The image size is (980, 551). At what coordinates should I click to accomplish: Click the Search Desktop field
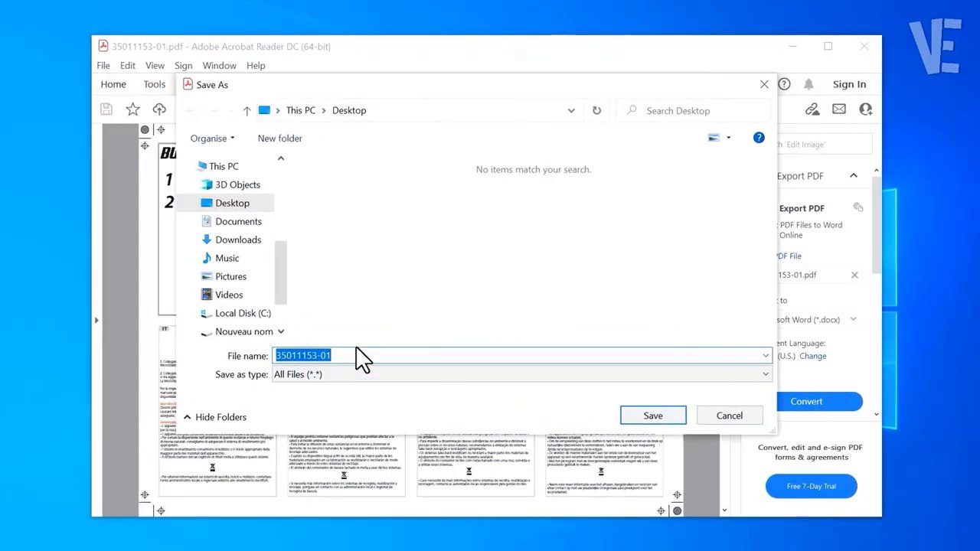693,110
